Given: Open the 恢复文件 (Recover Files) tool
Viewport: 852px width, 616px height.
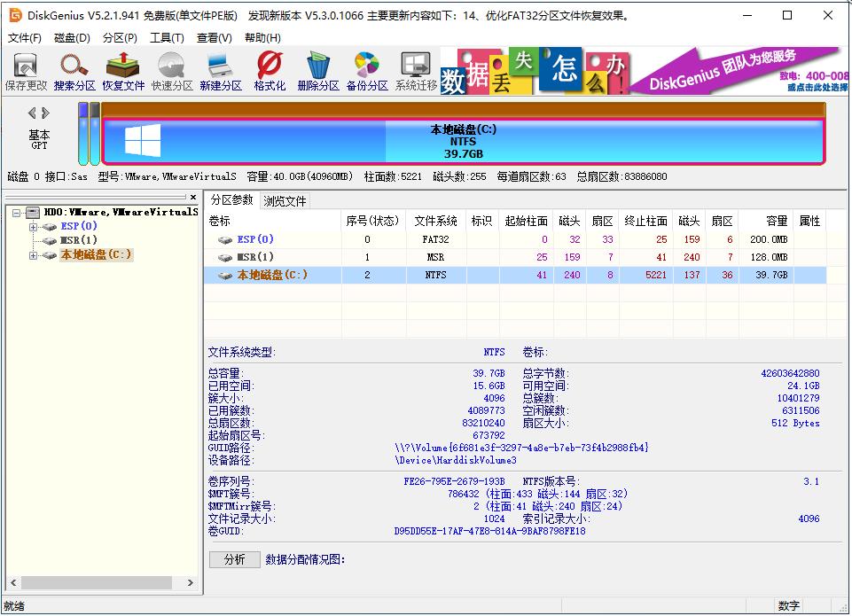Looking at the screenshot, I should pyautogui.click(x=121, y=70).
